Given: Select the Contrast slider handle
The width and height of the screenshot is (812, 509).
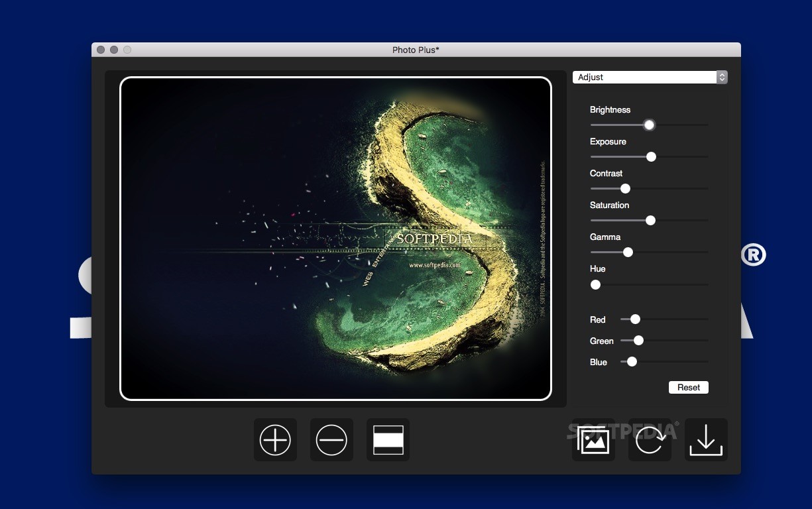Looking at the screenshot, I should coord(625,188).
